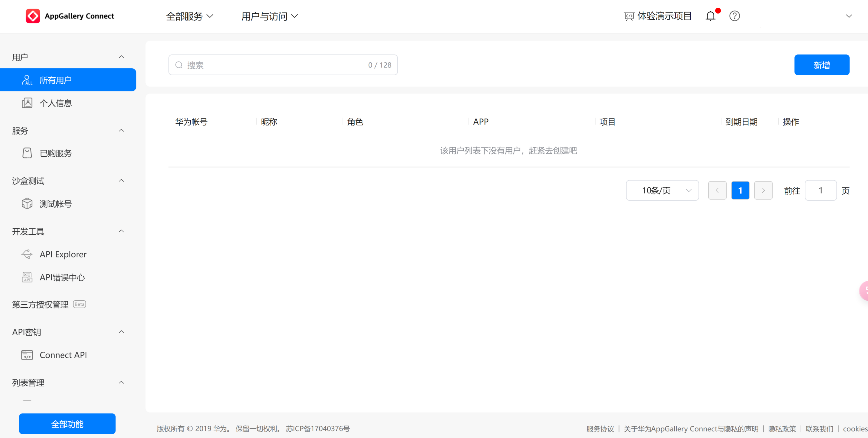Select page 1 in pagination
Viewport: 868px width, 438px height.
[x=740, y=190]
